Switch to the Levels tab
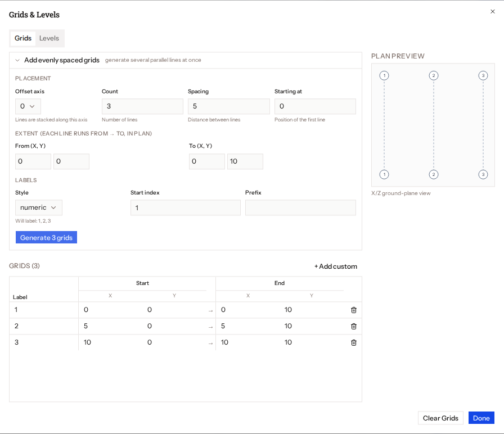 click(x=49, y=38)
